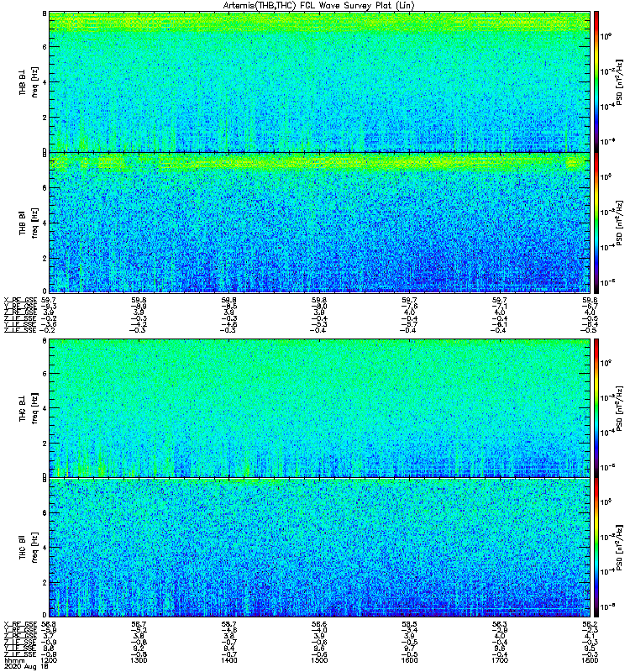Viewport: 630px width, 672px height.
Task: Click X_RE_GSE row label below THC panels
Action: (x=20, y=624)
